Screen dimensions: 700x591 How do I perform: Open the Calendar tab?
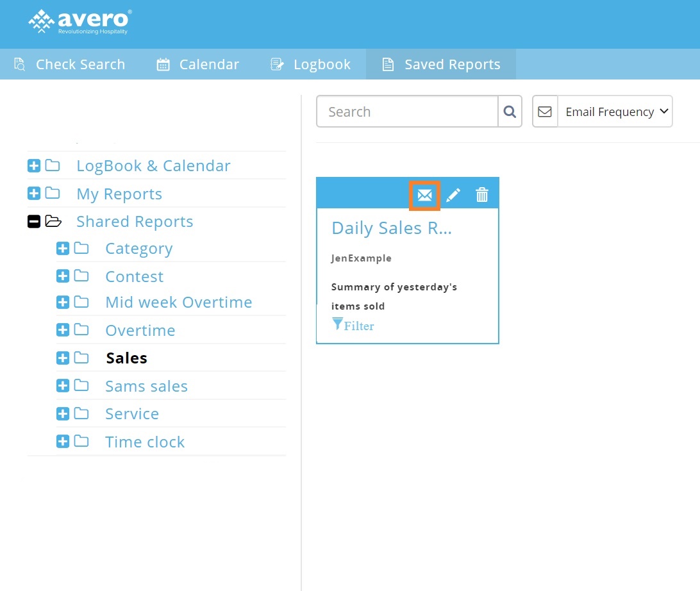[198, 65]
